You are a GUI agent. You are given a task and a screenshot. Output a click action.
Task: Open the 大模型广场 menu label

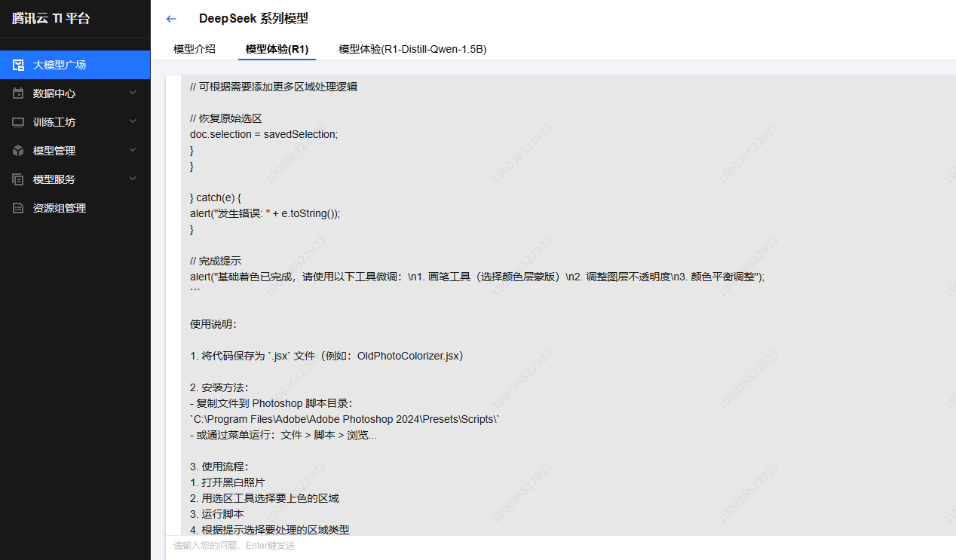click(60, 65)
